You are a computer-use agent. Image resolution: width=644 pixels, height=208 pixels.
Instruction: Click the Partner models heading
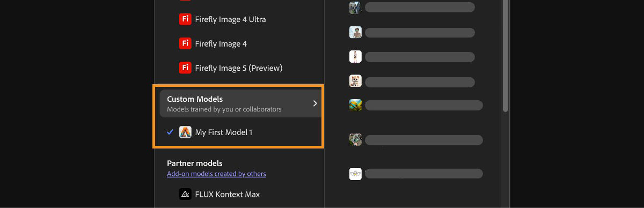click(x=194, y=163)
